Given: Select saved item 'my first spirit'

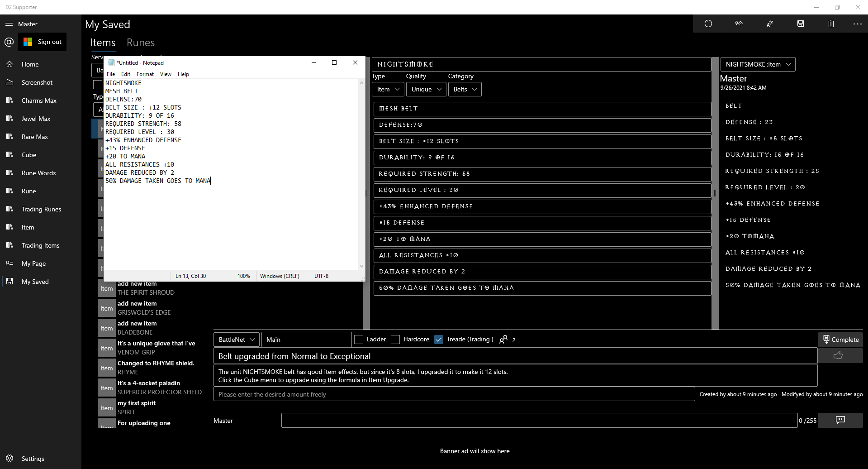Looking at the screenshot, I should pyautogui.click(x=152, y=407).
